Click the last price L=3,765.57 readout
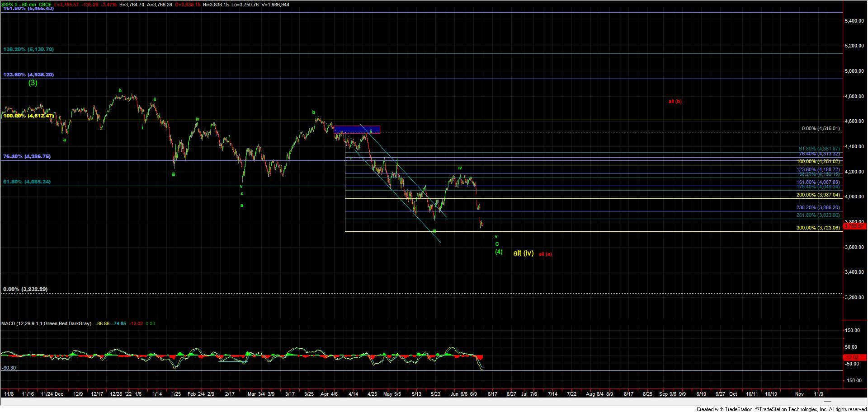This screenshot has height=412, width=868. (67, 5)
